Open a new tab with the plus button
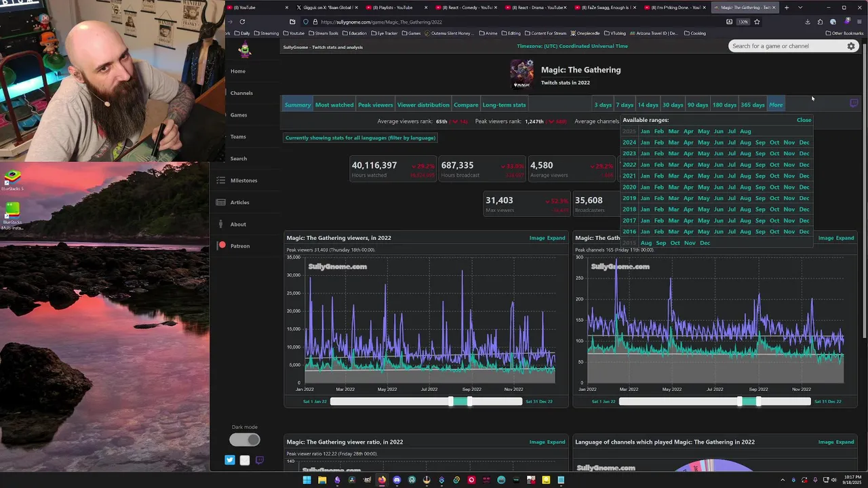 point(787,7)
